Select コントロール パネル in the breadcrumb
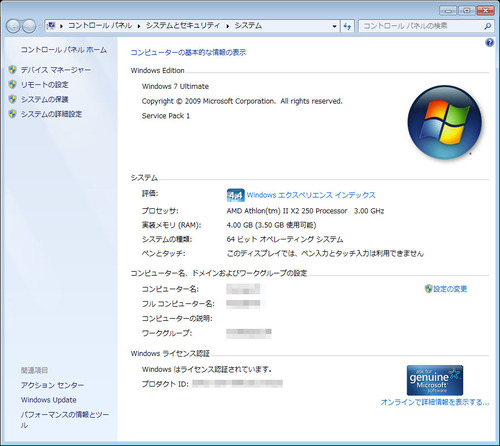 pos(100,26)
